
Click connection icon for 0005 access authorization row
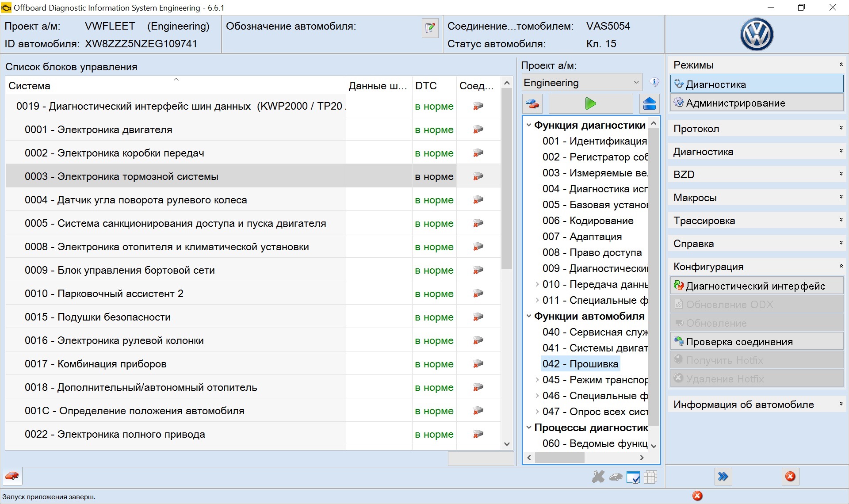pos(478,223)
